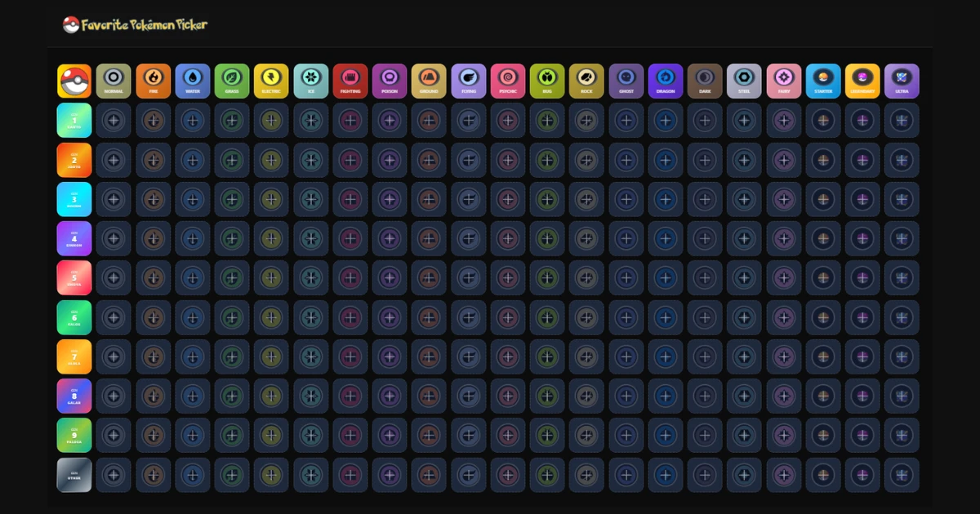Click the Dragon type header icon
The image size is (980, 514).
point(666,81)
